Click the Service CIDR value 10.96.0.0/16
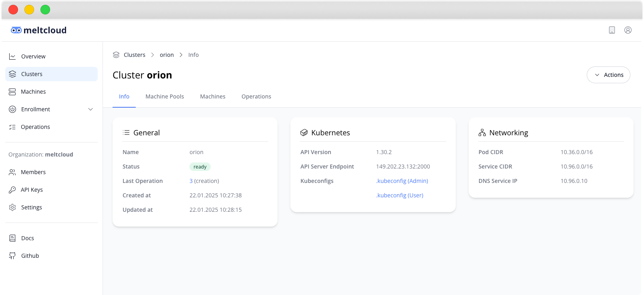The width and height of the screenshot is (644, 295). tap(577, 167)
